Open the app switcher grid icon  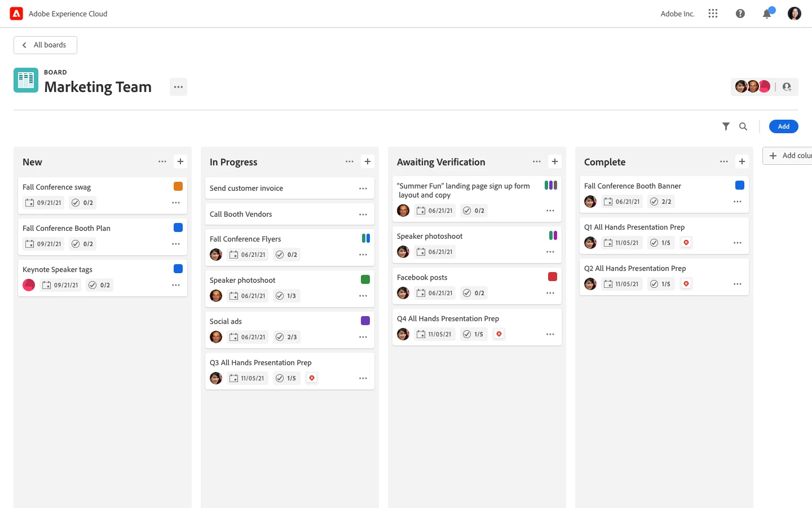pos(713,14)
